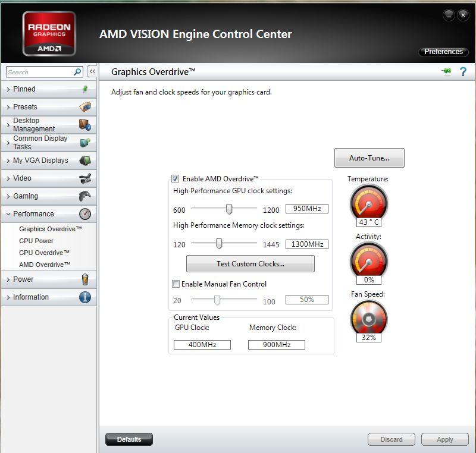Check Enable Manual Fan Control
Screen dimensions: 476x453
[176, 284]
